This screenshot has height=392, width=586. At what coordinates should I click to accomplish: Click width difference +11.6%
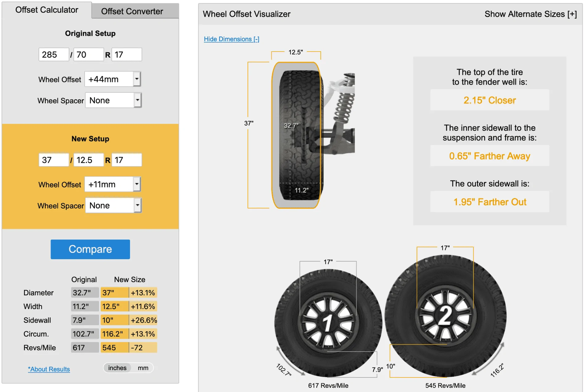coord(143,306)
